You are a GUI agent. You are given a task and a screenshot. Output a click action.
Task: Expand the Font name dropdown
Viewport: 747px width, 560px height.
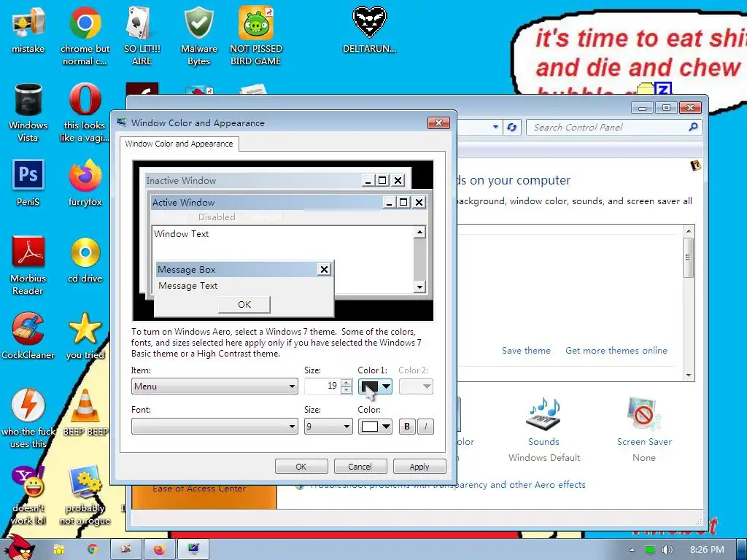(214, 426)
